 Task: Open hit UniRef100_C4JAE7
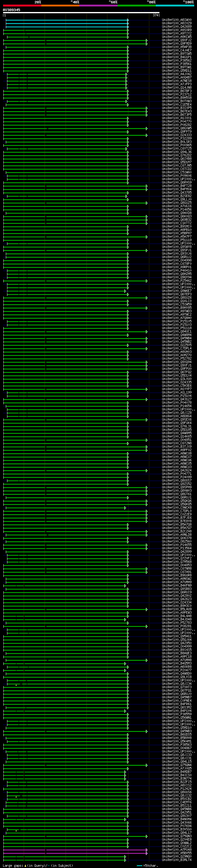177,50
